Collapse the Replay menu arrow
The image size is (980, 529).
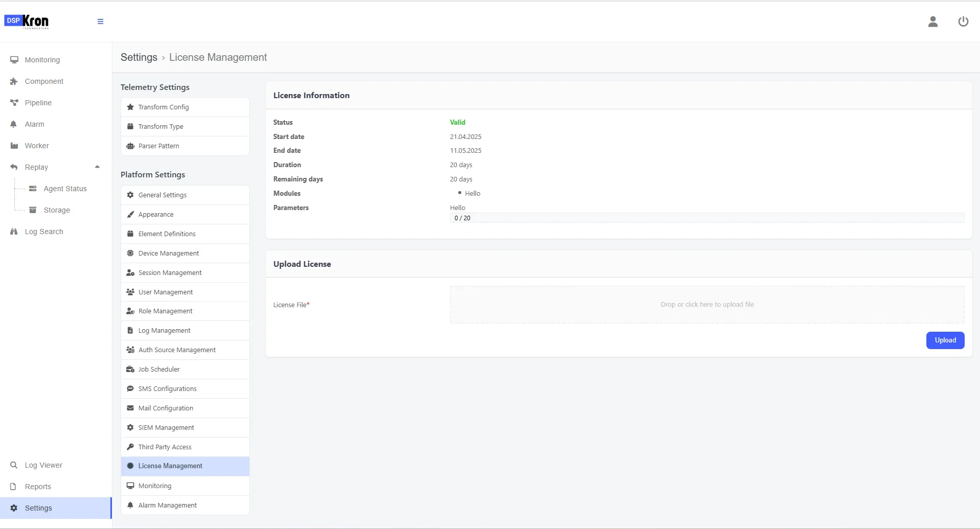97,167
